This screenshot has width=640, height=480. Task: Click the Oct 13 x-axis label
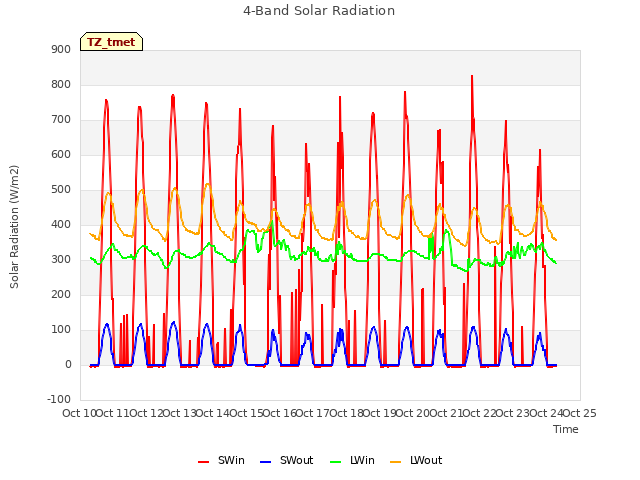tap(179, 413)
